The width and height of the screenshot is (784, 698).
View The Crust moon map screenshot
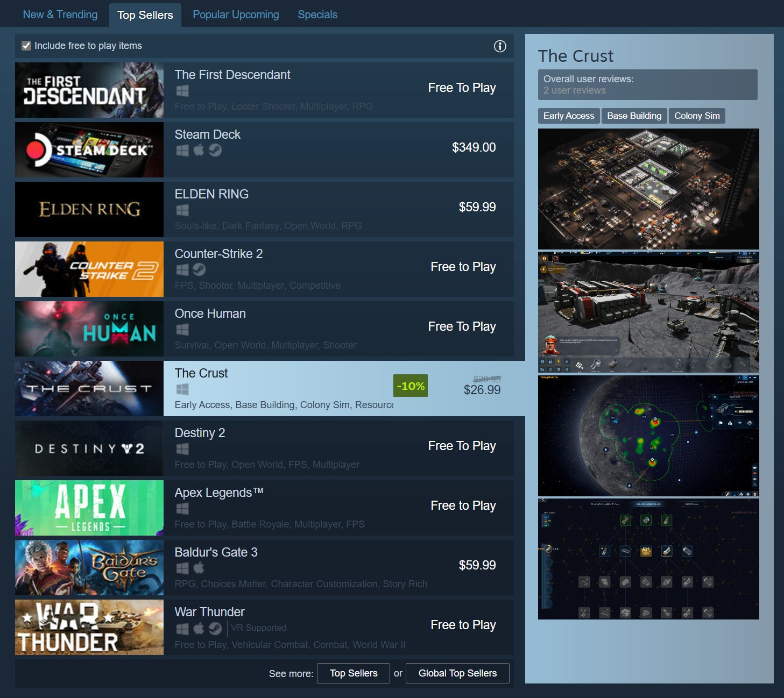(648, 436)
